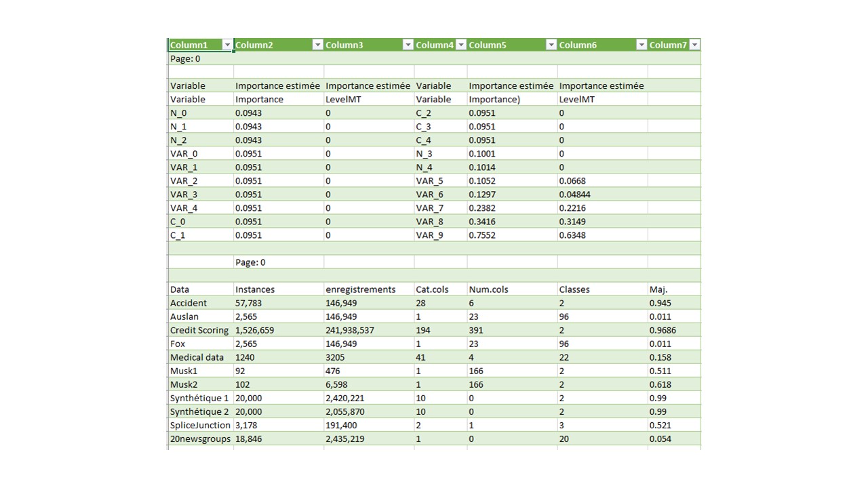Open filter options for Column5
Viewport: 868px width, 488px height.
point(551,45)
